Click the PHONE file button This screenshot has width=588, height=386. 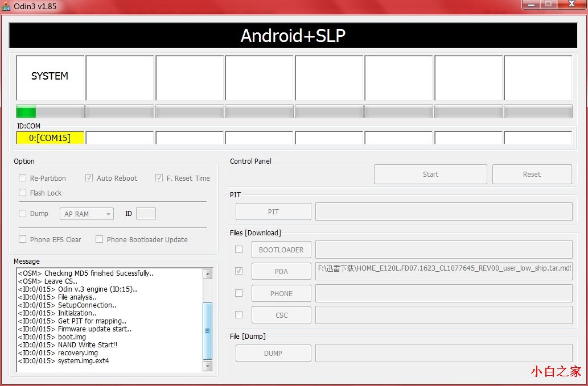coord(281,293)
